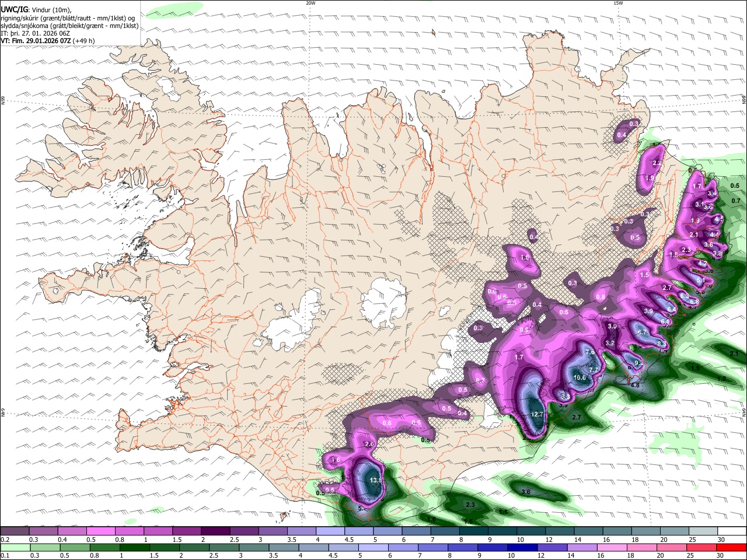Screen dimensions: 747x560
Task: Click the 'slydda/snjókoma' legend description line
Action: pos(69,26)
